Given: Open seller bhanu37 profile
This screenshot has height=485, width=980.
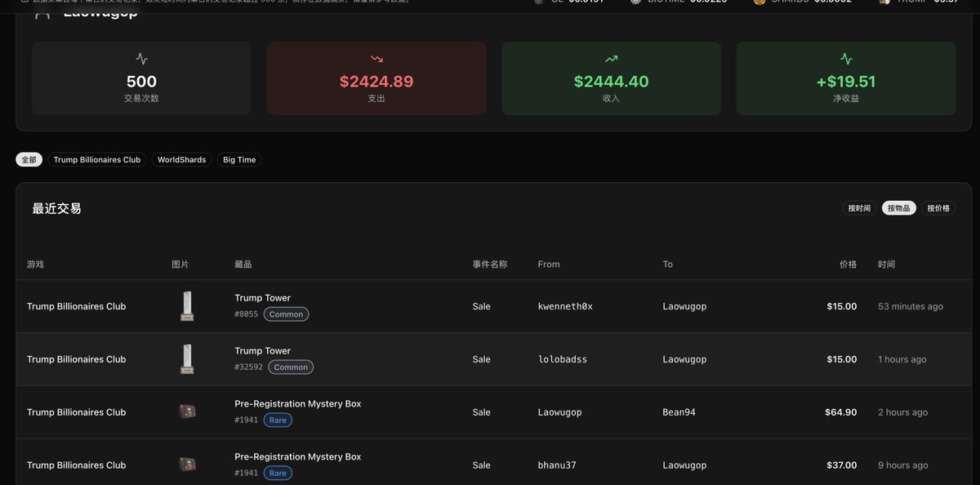Looking at the screenshot, I should 557,465.
